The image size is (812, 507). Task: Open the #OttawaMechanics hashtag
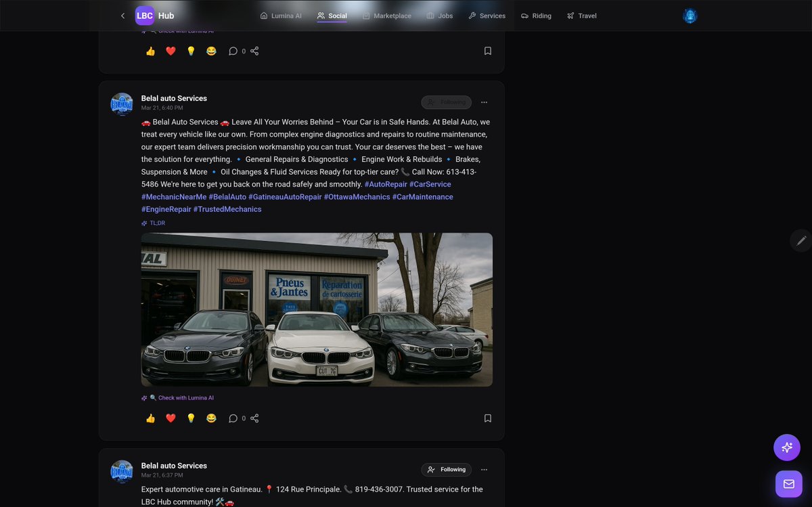coord(357,197)
